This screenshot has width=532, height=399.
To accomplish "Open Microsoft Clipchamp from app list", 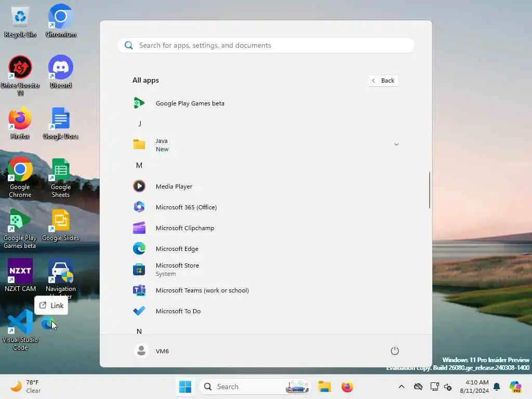I will coord(265,228).
